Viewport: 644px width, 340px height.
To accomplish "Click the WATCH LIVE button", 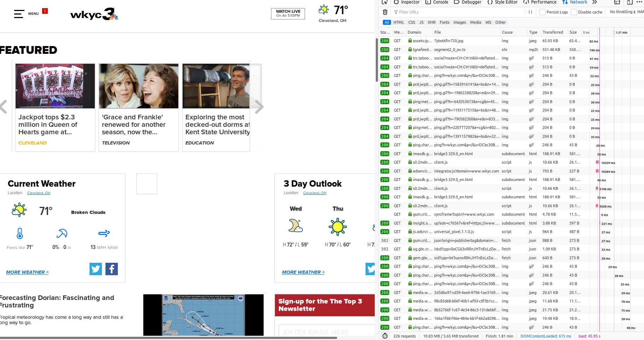I will point(288,13).
